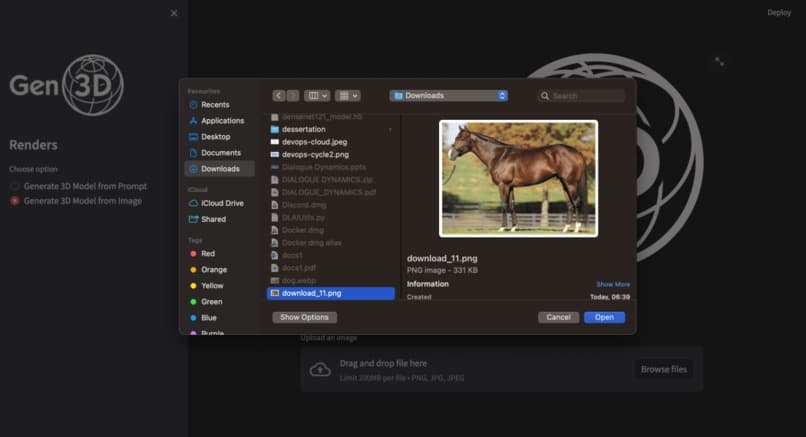Click the Show Options button
806x437 pixels.
[x=304, y=317]
